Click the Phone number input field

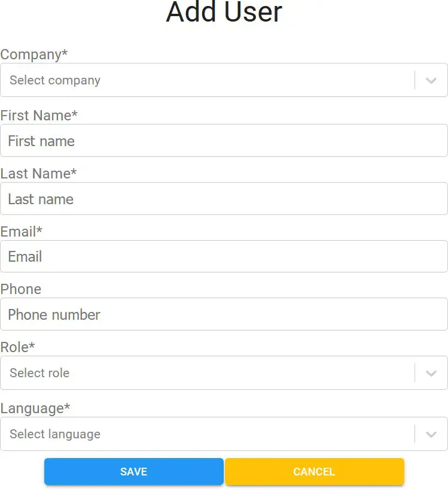[224, 314]
